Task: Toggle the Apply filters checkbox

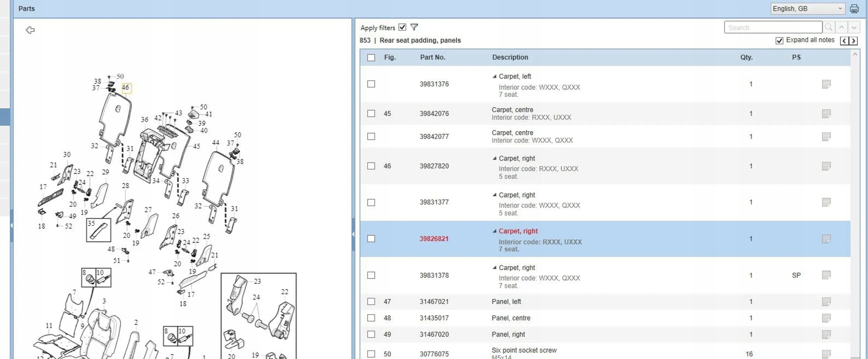Action: point(402,27)
